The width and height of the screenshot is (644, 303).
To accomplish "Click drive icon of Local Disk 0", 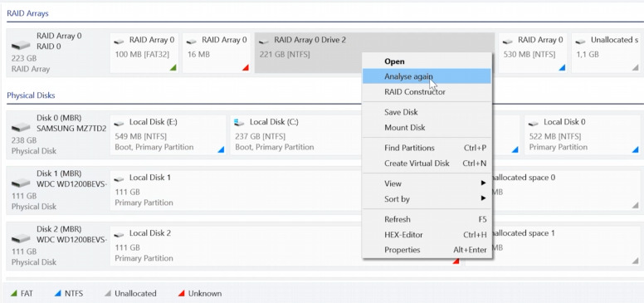I will tap(534, 123).
